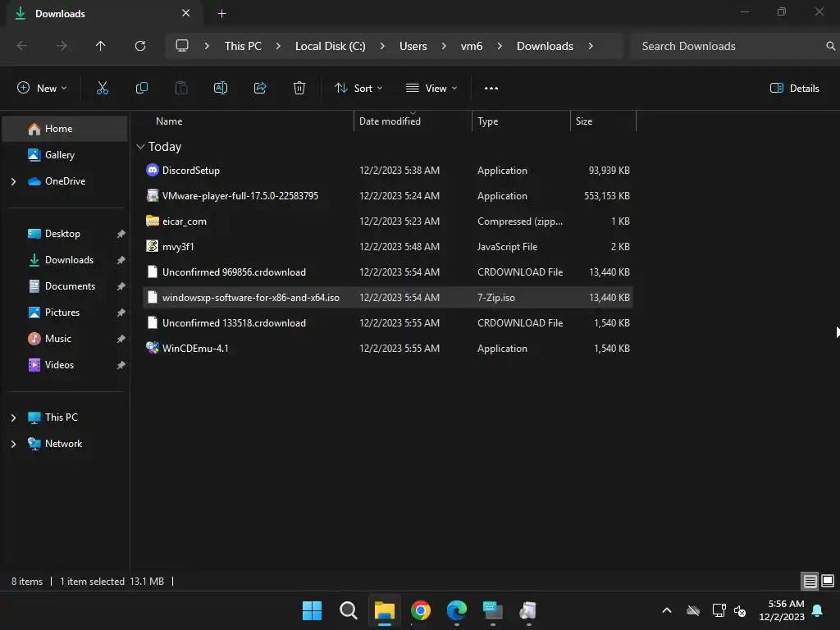This screenshot has width=840, height=630.
Task: Click the muted volume tray icon
Action: click(x=740, y=610)
